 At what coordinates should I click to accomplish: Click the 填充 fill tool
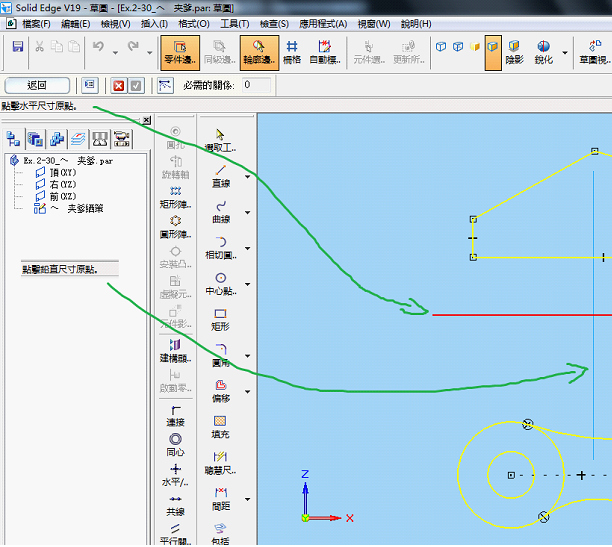click(220, 428)
